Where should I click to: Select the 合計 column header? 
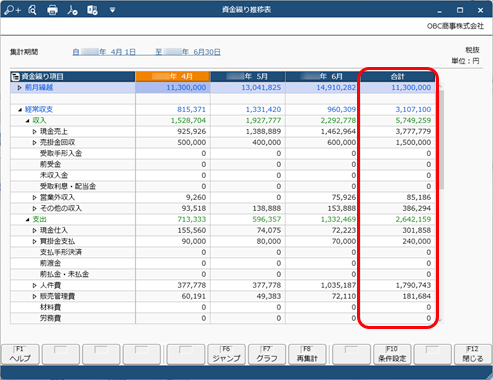tap(398, 77)
